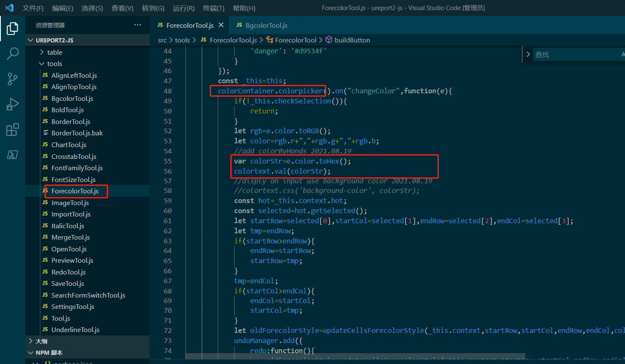Open the Run and Debug view
The height and width of the screenshot is (364, 625).
pos(13,104)
